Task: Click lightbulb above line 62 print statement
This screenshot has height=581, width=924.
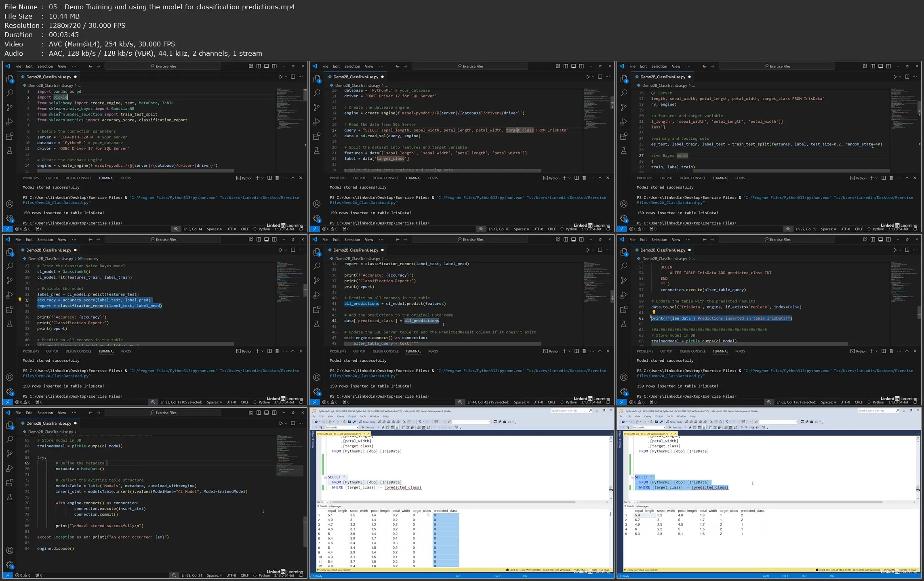Action: pyautogui.click(x=654, y=312)
